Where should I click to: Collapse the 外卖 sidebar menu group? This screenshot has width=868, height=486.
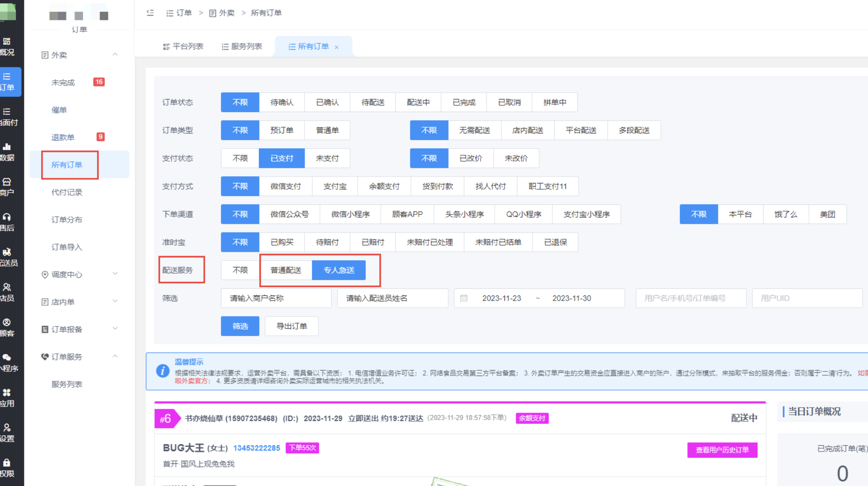[x=115, y=55]
